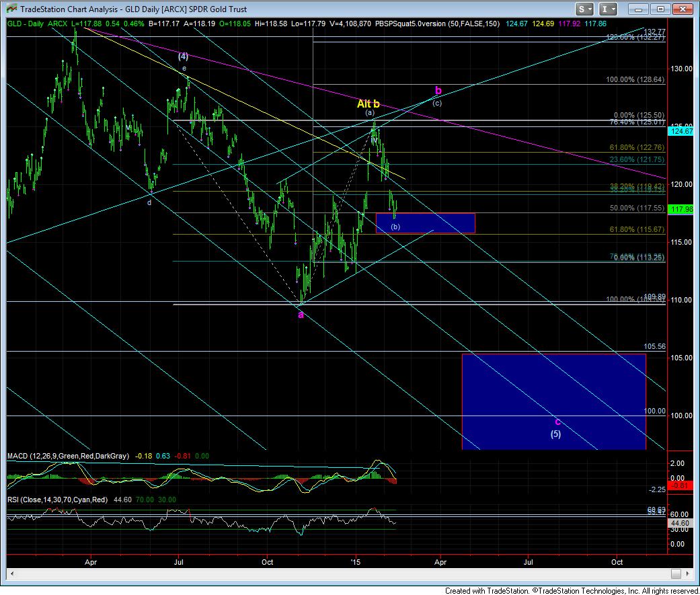Click the 132.77 price label at top right
700x595 pixels.
coord(654,32)
